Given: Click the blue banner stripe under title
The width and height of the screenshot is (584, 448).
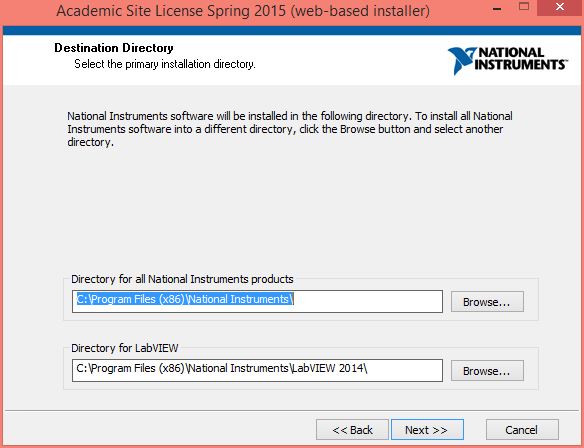Looking at the screenshot, I should click(x=292, y=31).
